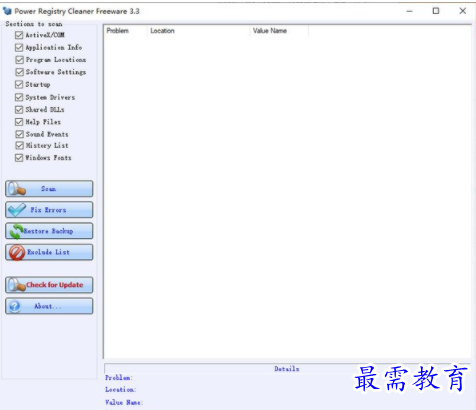Sort by the Value Name column header
The image size is (476, 410).
pyautogui.click(x=279, y=31)
